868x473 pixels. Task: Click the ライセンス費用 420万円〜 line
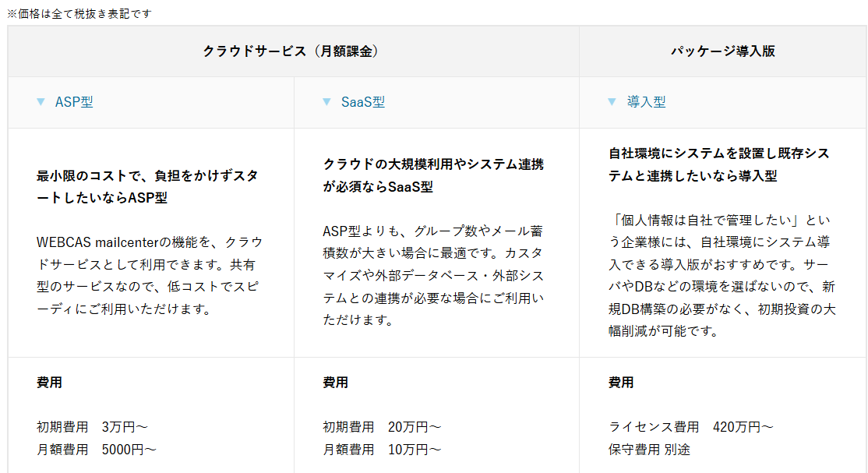[690, 427]
